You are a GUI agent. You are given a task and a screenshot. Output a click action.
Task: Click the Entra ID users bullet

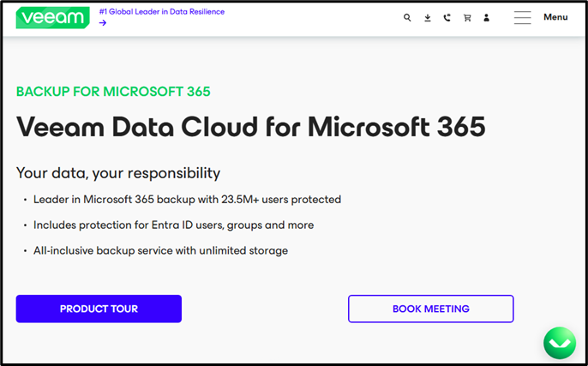coord(174,225)
